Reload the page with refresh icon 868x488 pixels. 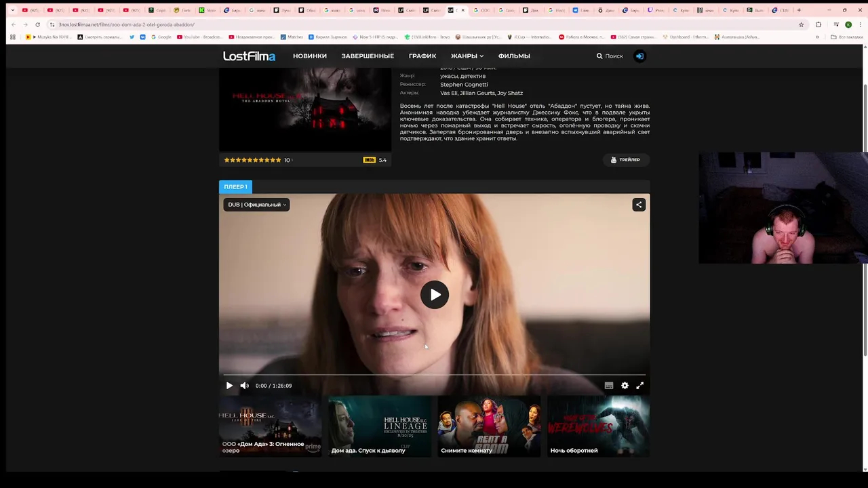click(x=37, y=24)
